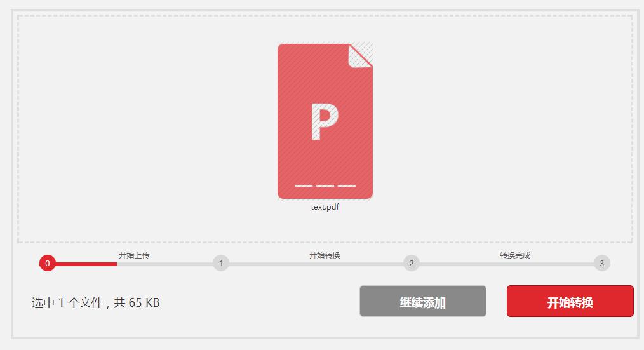Click step 1 progress marker
This screenshot has width=644, height=350.
click(x=221, y=264)
